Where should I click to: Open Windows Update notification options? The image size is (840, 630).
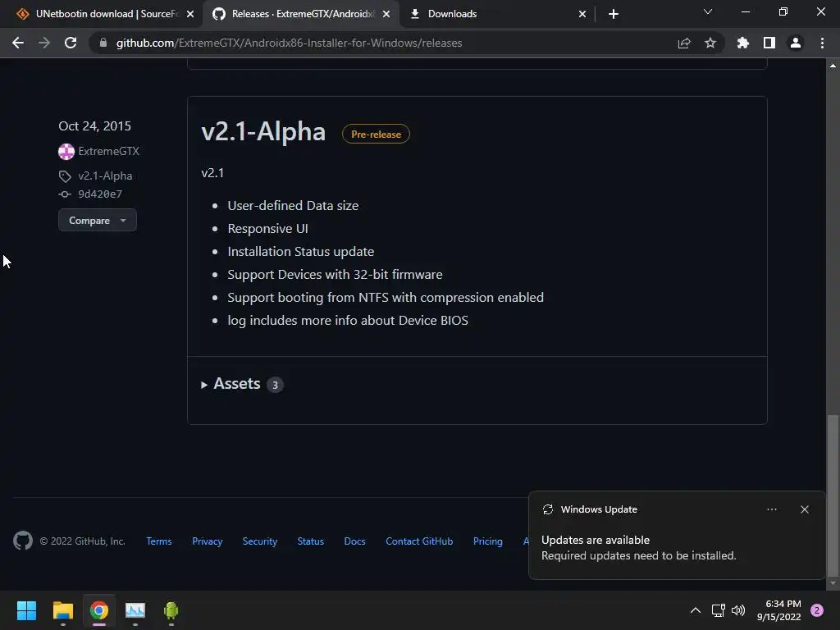pyautogui.click(x=771, y=509)
